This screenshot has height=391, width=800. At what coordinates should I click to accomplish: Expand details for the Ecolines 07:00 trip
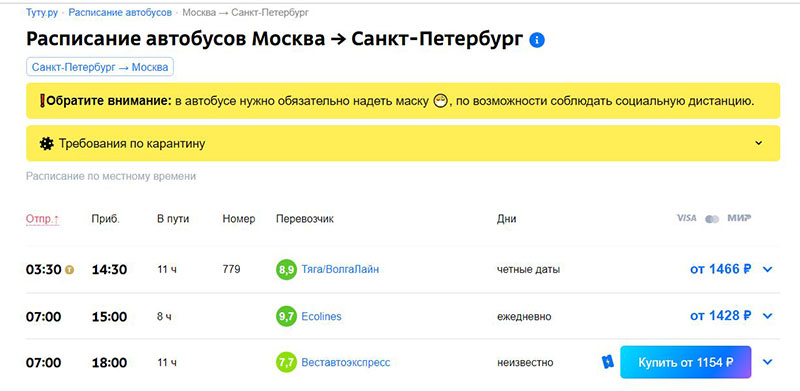pyautogui.click(x=767, y=316)
